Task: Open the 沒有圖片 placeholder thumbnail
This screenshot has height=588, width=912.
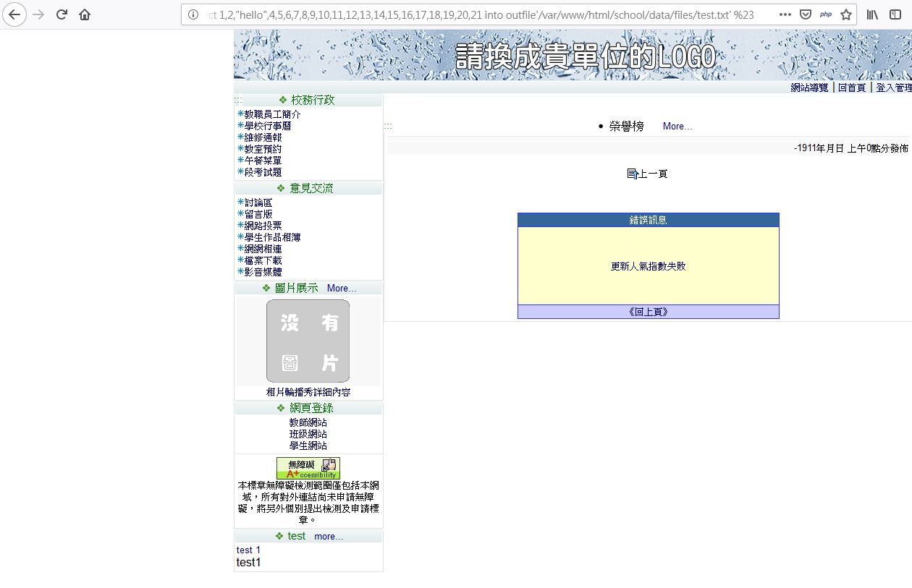Action: (308, 341)
